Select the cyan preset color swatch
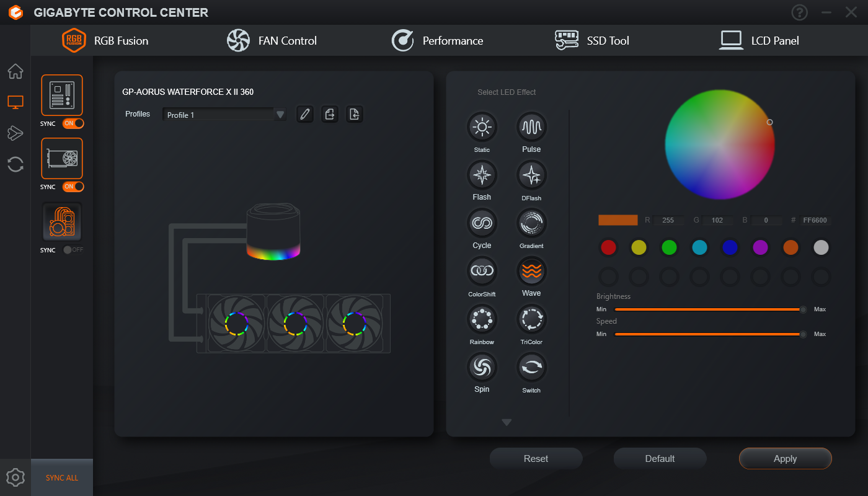The height and width of the screenshot is (496, 868). pyautogui.click(x=699, y=248)
